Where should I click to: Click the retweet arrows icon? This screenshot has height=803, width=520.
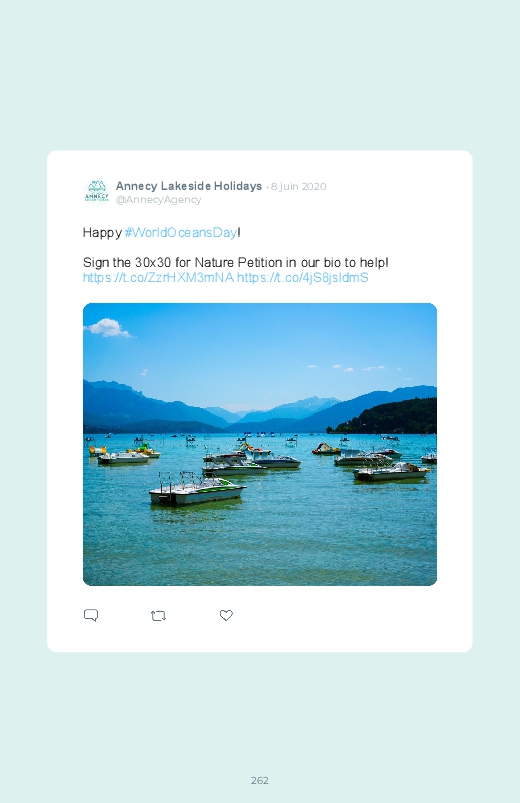pos(158,616)
